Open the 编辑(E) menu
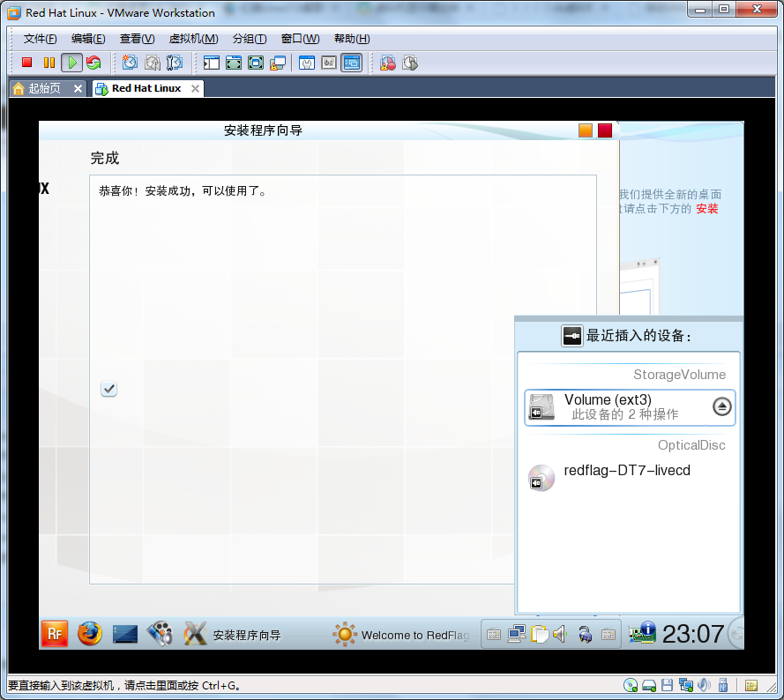This screenshot has height=700, width=784. [x=88, y=39]
